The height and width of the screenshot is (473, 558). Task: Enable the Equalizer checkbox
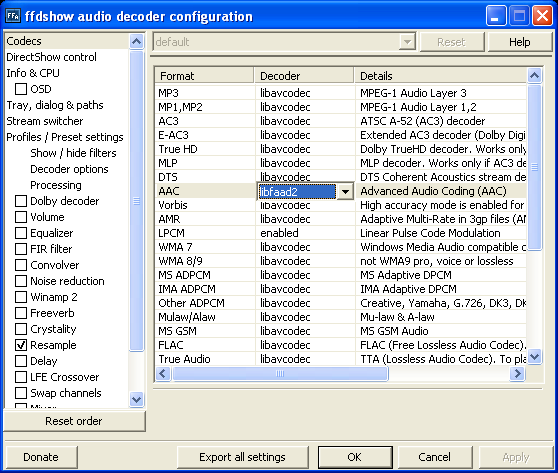pyautogui.click(x=21, y=233)
